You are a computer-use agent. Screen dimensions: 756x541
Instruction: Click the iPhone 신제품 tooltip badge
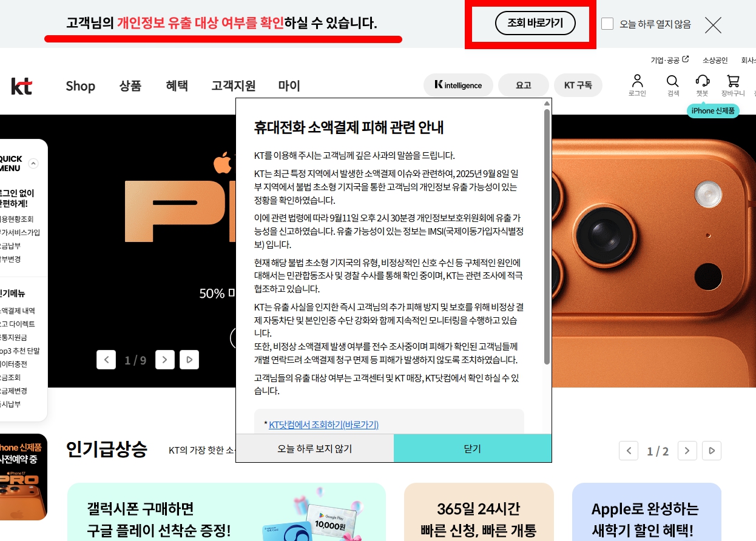pyautogui.click(x=713, y=110)
